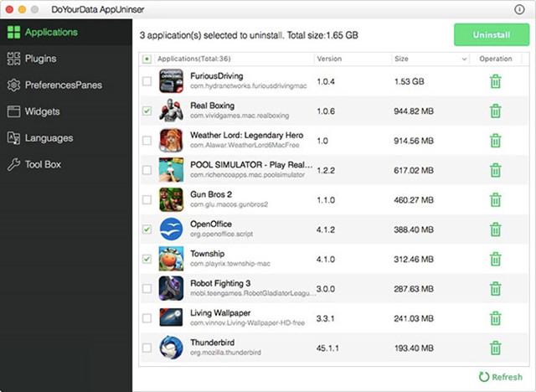Click the org.openoffice.script bundle identifier
The height and width of the screenshot is (392, 536).
(x=221, y=234)
